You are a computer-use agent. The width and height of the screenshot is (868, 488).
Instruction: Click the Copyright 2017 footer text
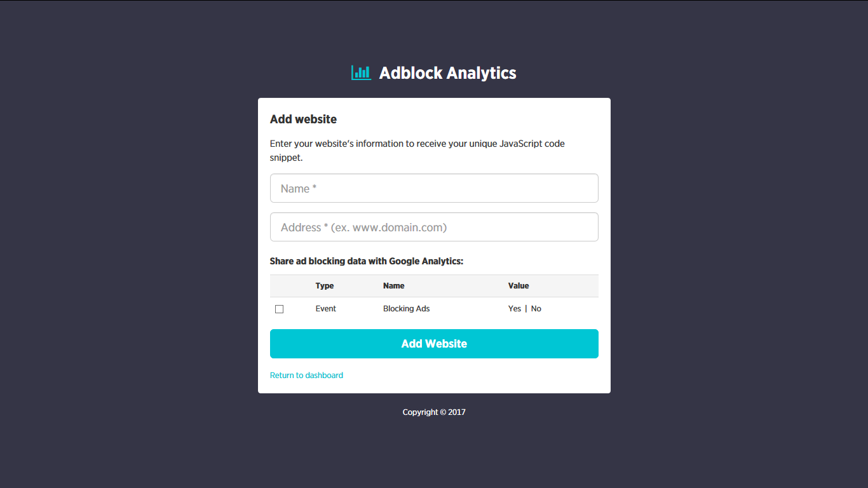(434, 412)
